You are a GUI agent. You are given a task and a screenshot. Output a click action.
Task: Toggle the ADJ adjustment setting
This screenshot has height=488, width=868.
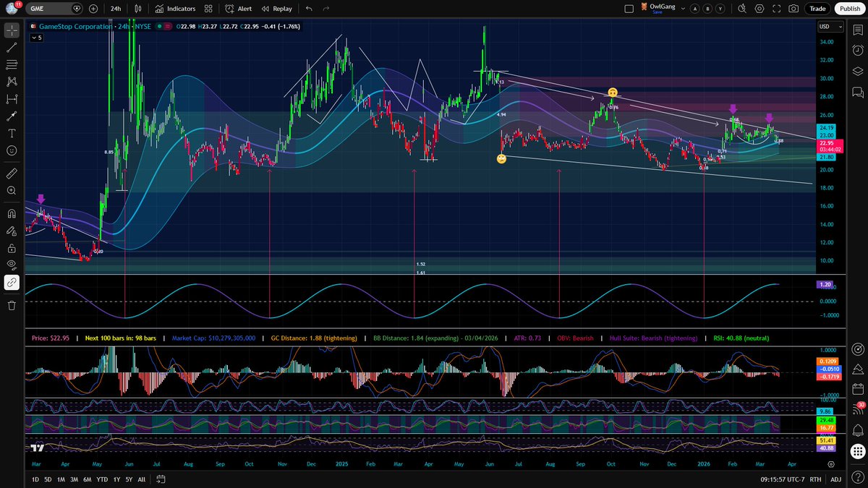click(835, 479)
